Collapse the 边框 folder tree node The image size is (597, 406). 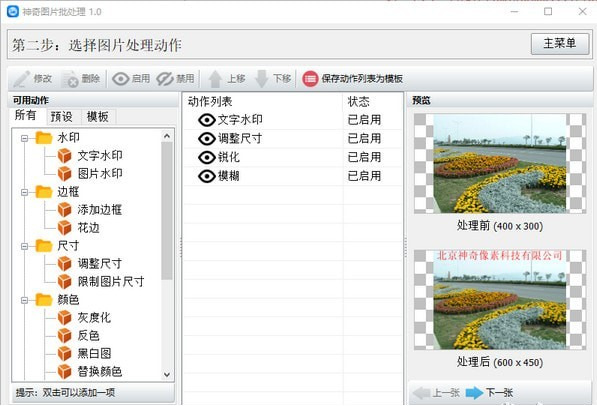(x=24, y=192)
